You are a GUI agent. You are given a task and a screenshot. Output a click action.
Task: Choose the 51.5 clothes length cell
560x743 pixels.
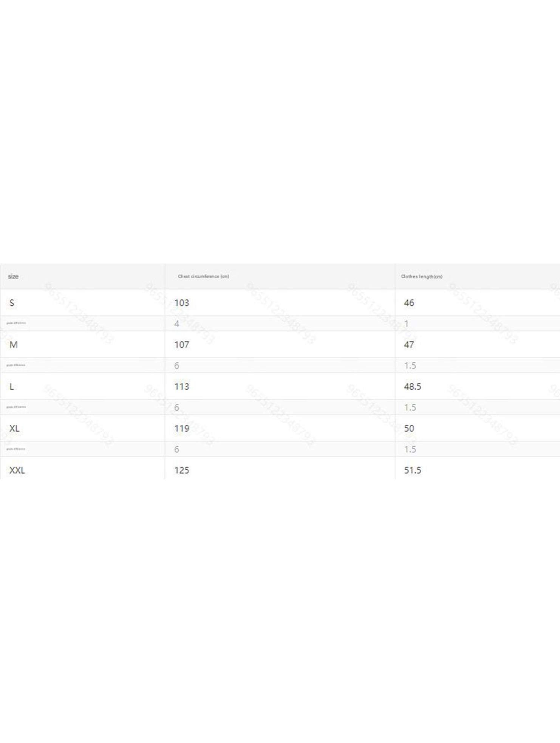[x=412, y=470]
